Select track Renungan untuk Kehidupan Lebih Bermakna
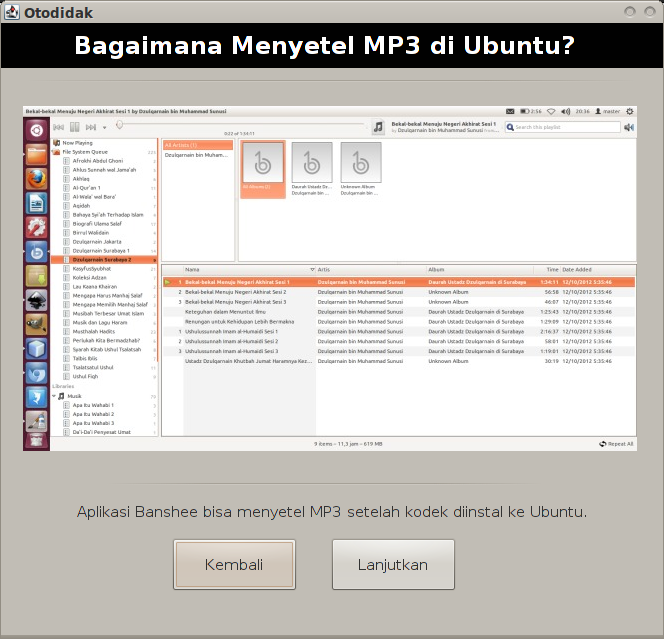Screen dimensions: 664x639 [x=398, y=322]
